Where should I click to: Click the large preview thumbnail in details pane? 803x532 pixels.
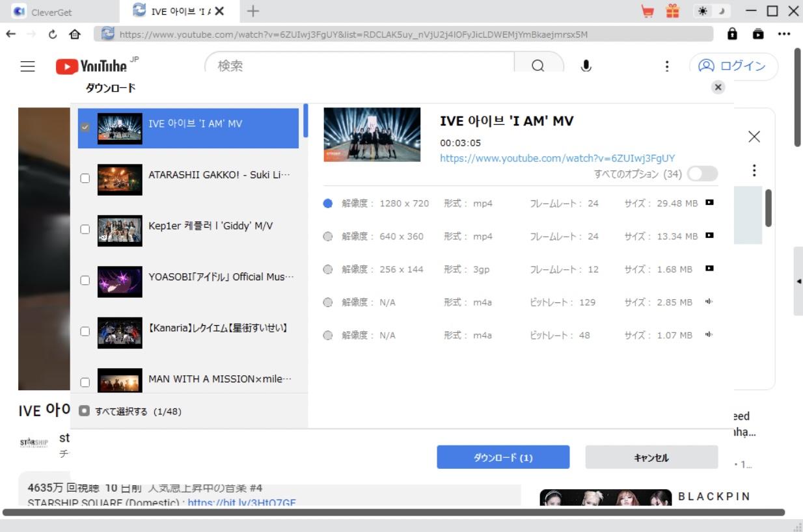[x=372, y=135]
